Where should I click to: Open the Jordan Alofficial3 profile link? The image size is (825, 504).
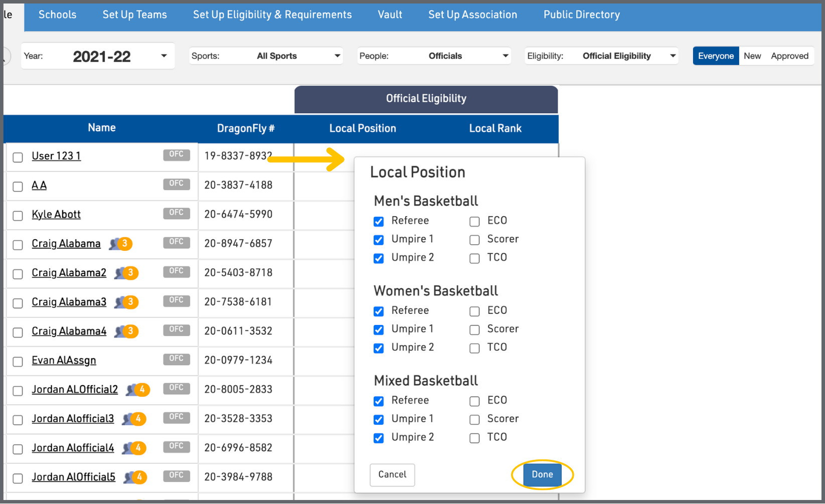click(x=73, y=419)
